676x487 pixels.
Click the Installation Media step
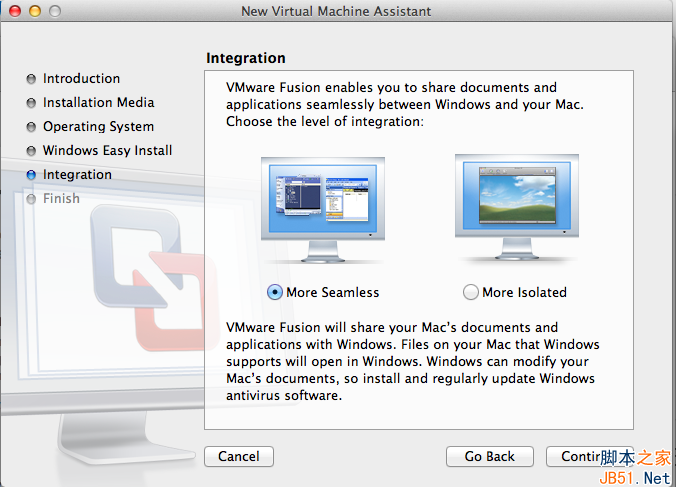pyautogui.click(x=98, y=103)
